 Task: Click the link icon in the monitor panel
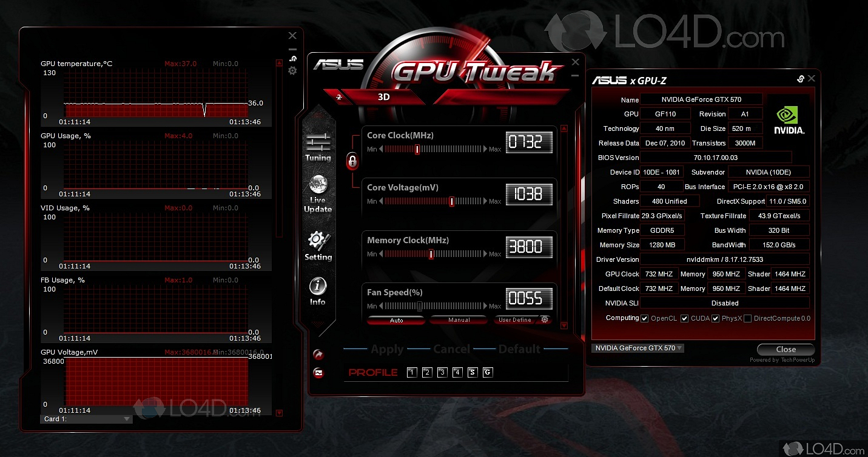point(293,59)
